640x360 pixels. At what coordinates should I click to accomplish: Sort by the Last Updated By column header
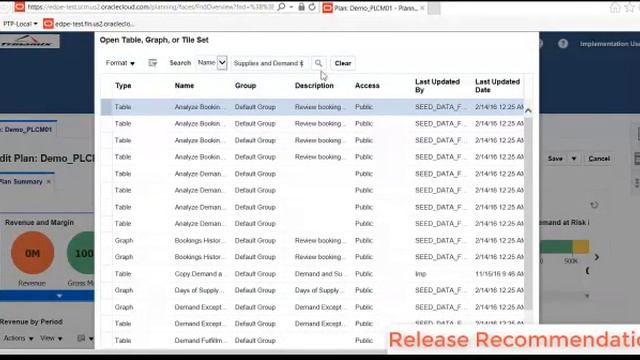pyautogui.click(x=438, y=86)
